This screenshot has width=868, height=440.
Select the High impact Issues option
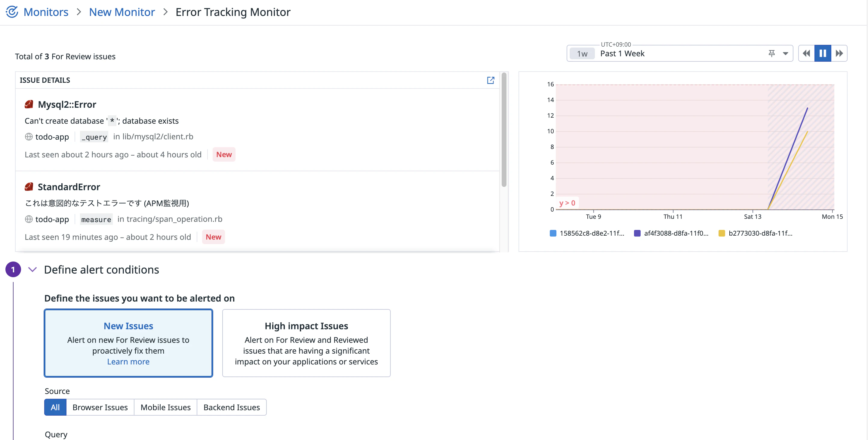coord(306,343)
